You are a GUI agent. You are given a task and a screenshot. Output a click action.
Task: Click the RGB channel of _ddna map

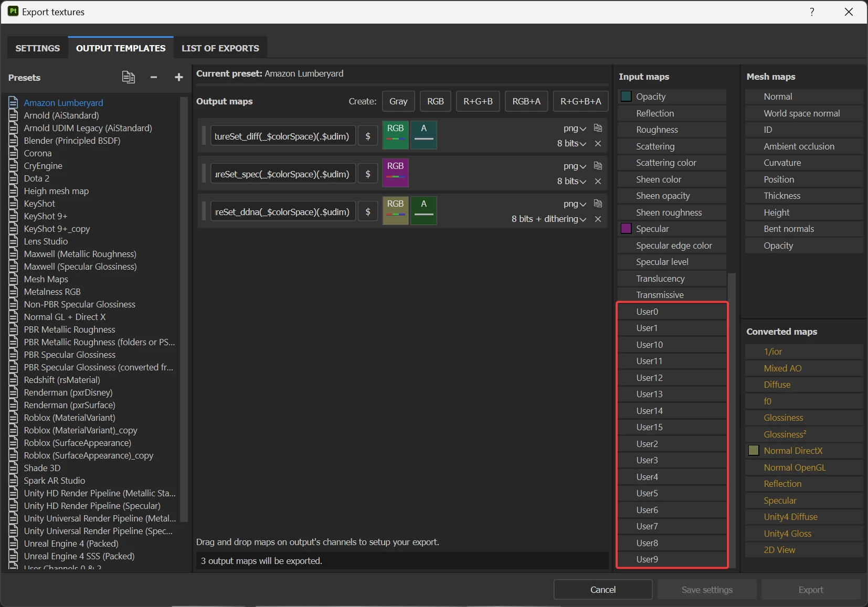[395, 210]
